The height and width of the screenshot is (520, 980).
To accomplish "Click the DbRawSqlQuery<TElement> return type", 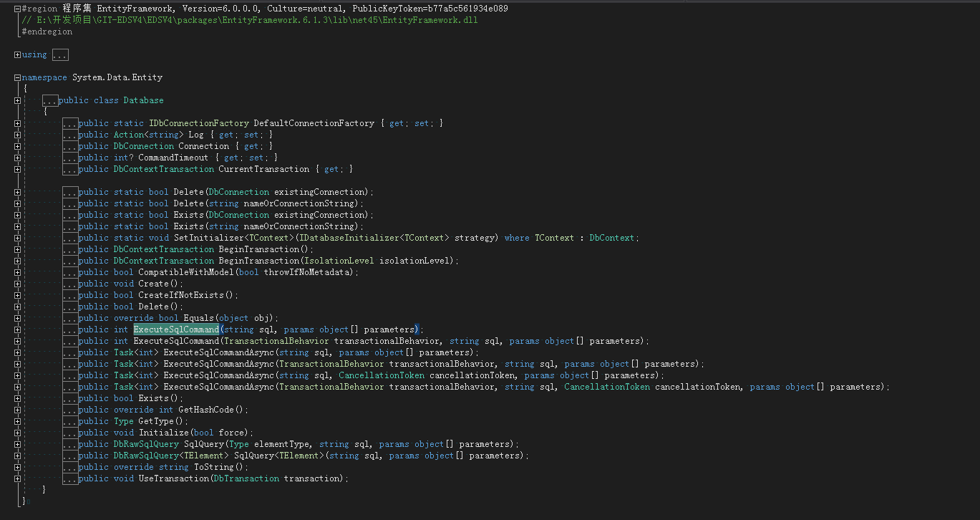I will coord(171,456).
